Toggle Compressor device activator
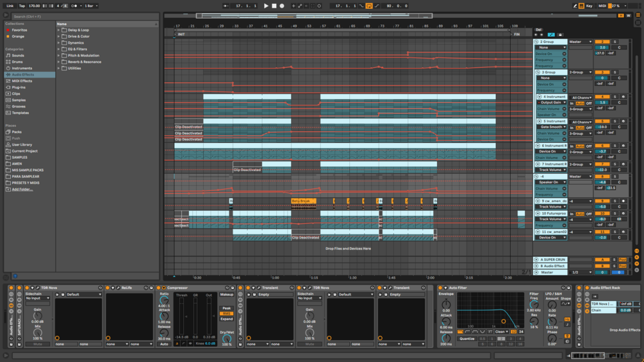 (x=158, y=288)
